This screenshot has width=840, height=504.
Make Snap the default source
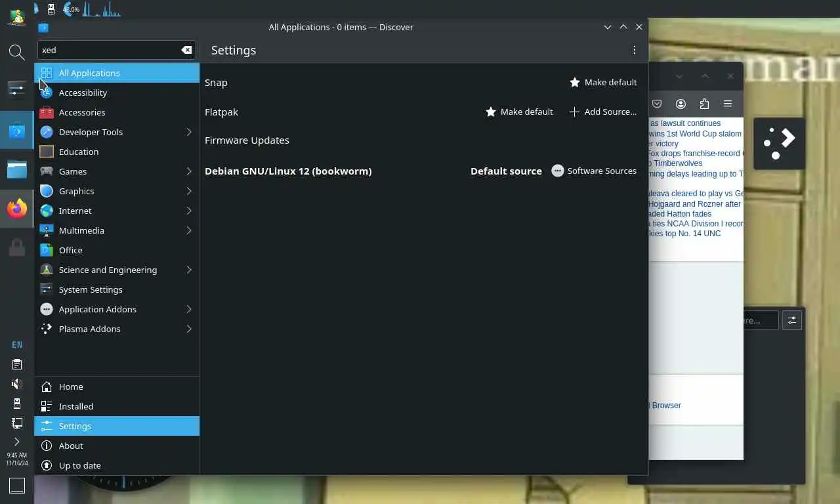pyautogui.click(x=603, y=82)
